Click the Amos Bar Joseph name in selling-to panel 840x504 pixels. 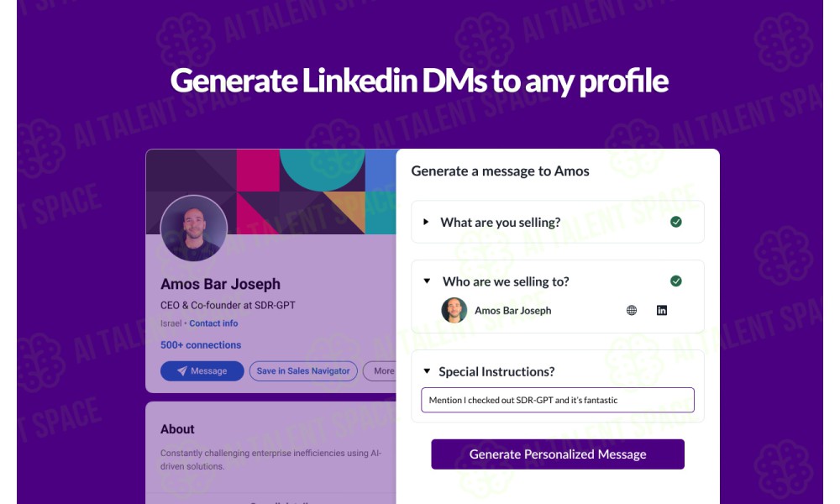[512, 311]
